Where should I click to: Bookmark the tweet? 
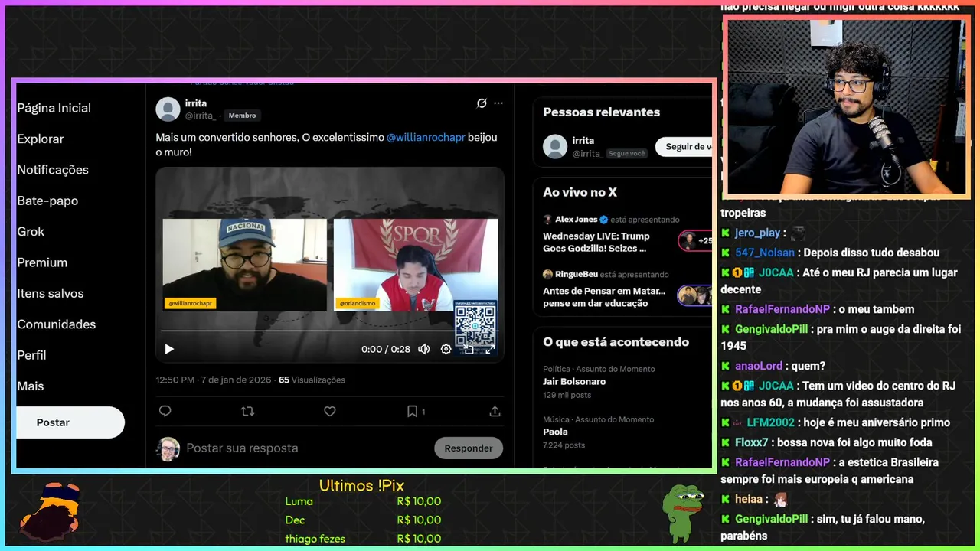click(x=413, y=411)
